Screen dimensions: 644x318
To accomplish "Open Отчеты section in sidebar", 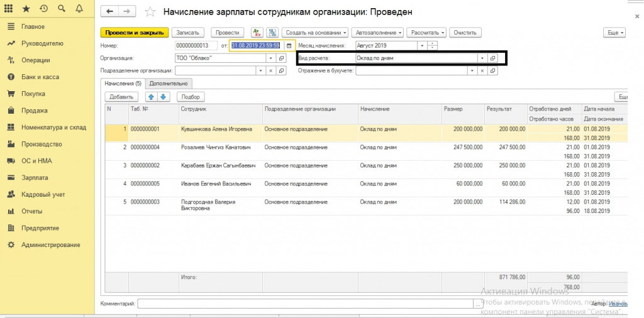I will click(32, 211).
